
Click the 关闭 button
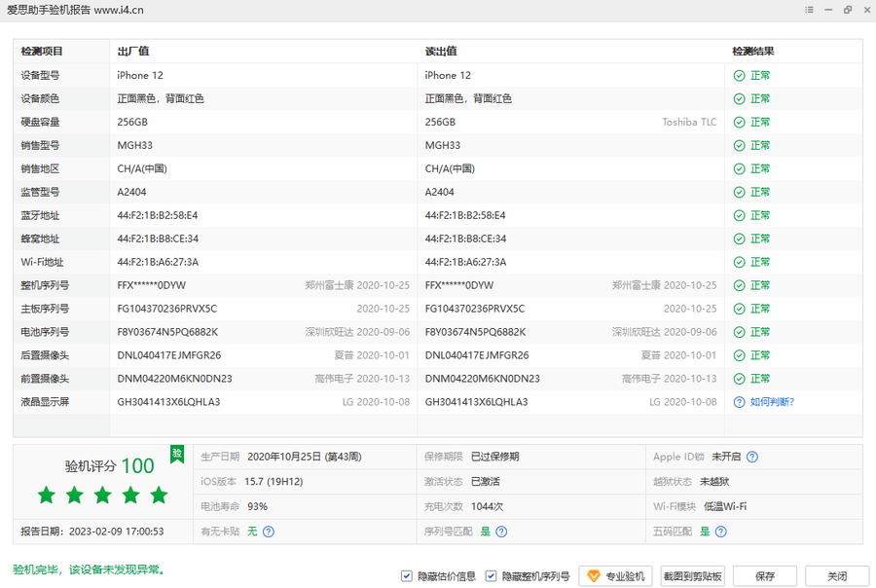(837, 576)
